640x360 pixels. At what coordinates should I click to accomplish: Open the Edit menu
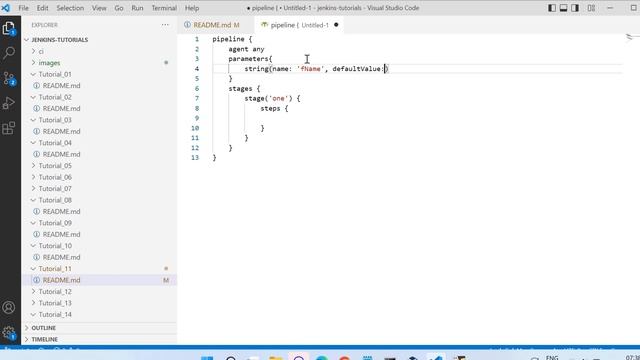(x=42, y=8)
